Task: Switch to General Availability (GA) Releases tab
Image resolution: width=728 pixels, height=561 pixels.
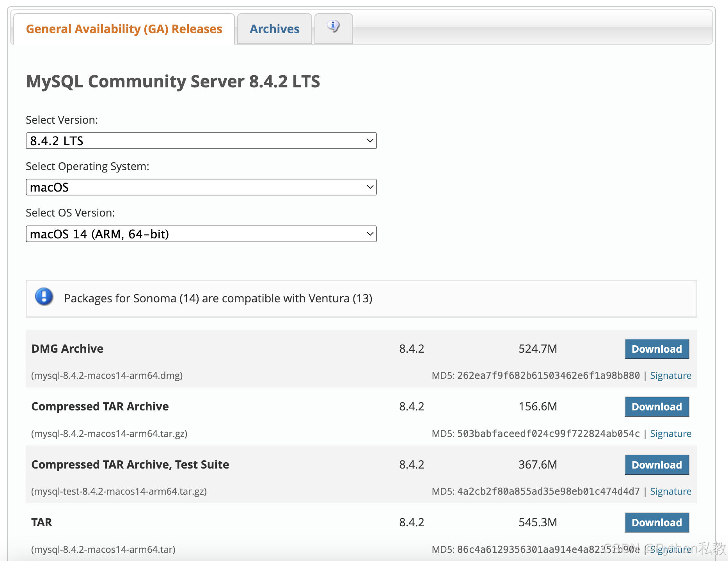Action: [124, 29]
